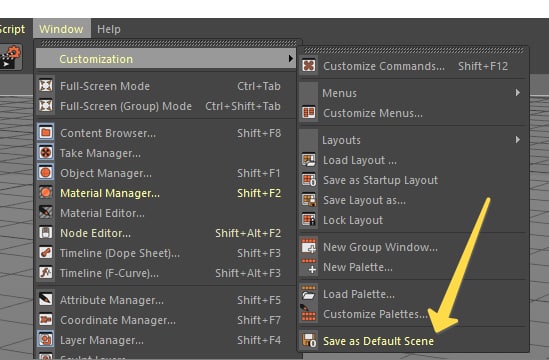Open the Window menu in menu bar
549x360 pixels.
pyautogui.click(x=61, y=29)
